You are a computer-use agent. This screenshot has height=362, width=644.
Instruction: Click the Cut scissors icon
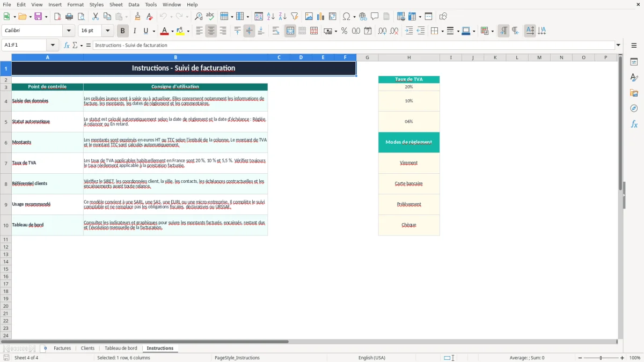coord(95,17)
